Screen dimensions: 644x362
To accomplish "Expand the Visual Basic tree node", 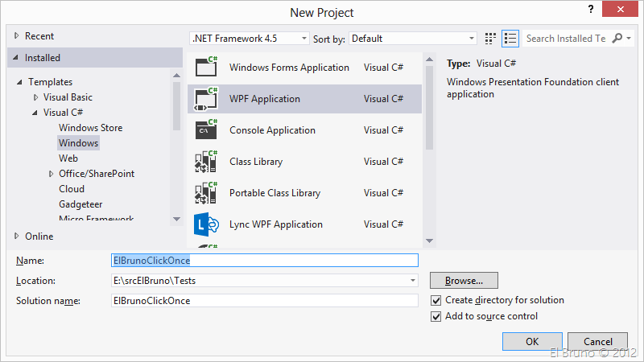I will point(35,97).
